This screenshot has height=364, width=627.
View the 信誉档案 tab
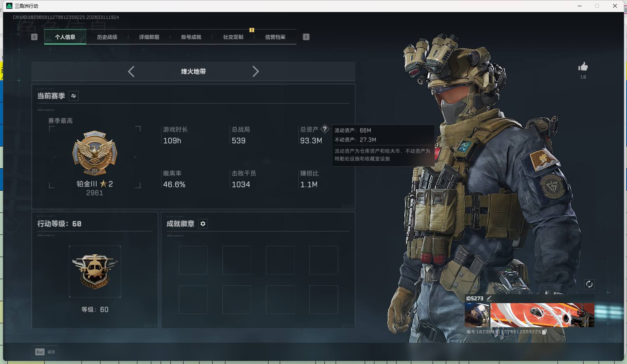275,37
